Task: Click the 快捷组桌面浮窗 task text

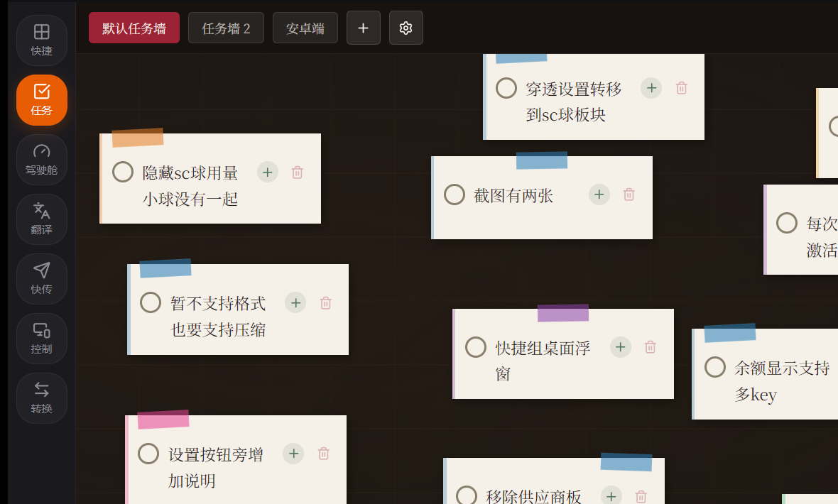Action: [543, 361]
